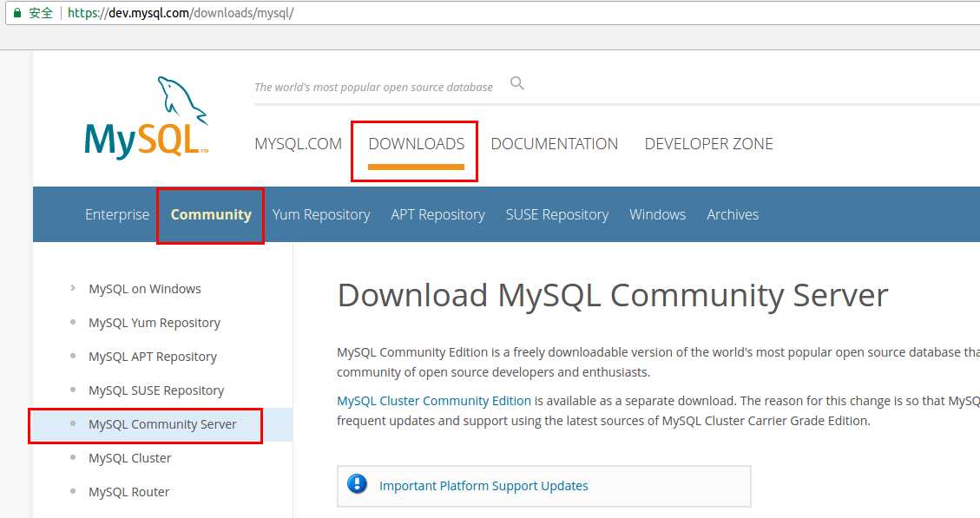The height and width of the screenshot is (518, 980).
Task: Click the browser URL address bar
Action: pos(494,12)
